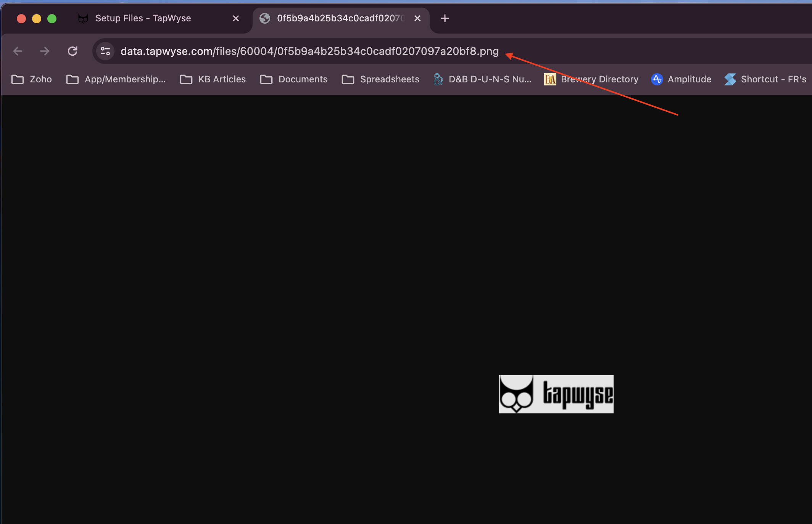Click the forward navigation arrow
Screen dimensions: 812x524
coord(45,51)
